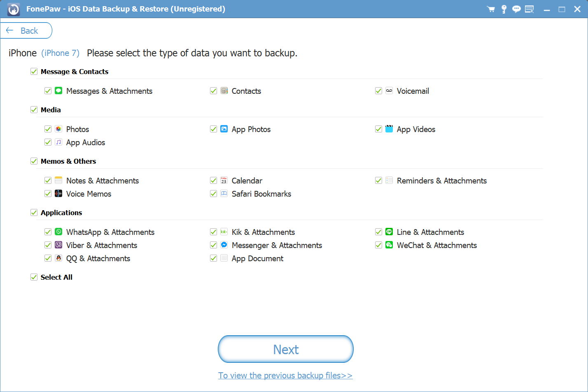The image size is (588, 392).
Task: Open the shopping cart purchase icon
Action: tap(491, 9)
